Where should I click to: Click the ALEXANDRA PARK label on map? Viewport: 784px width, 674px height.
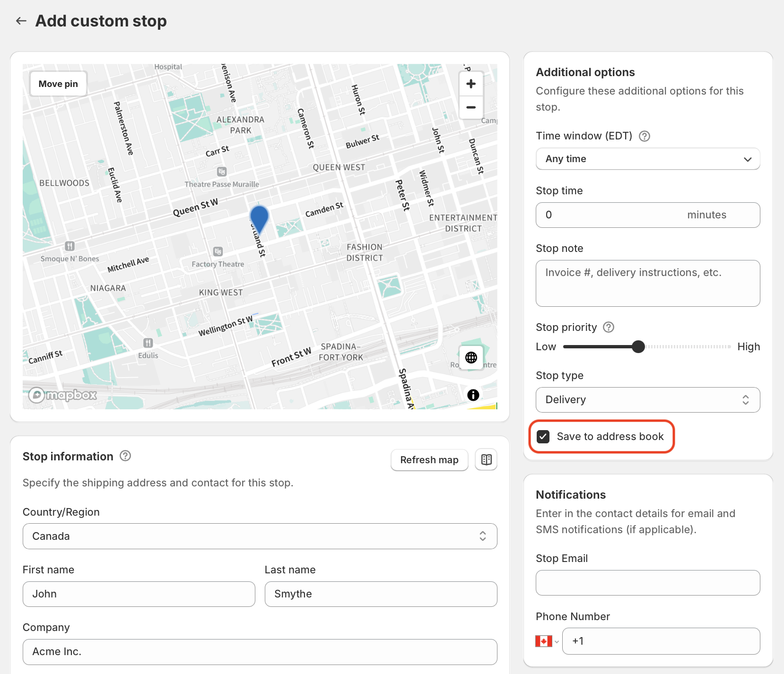240,125
